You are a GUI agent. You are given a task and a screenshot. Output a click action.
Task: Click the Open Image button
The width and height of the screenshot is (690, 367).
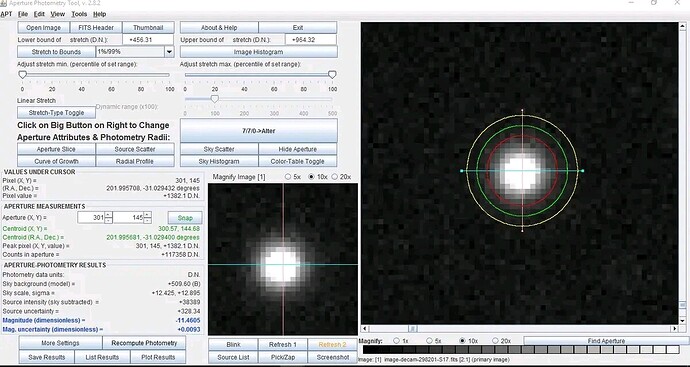click(x=44, y=27)
